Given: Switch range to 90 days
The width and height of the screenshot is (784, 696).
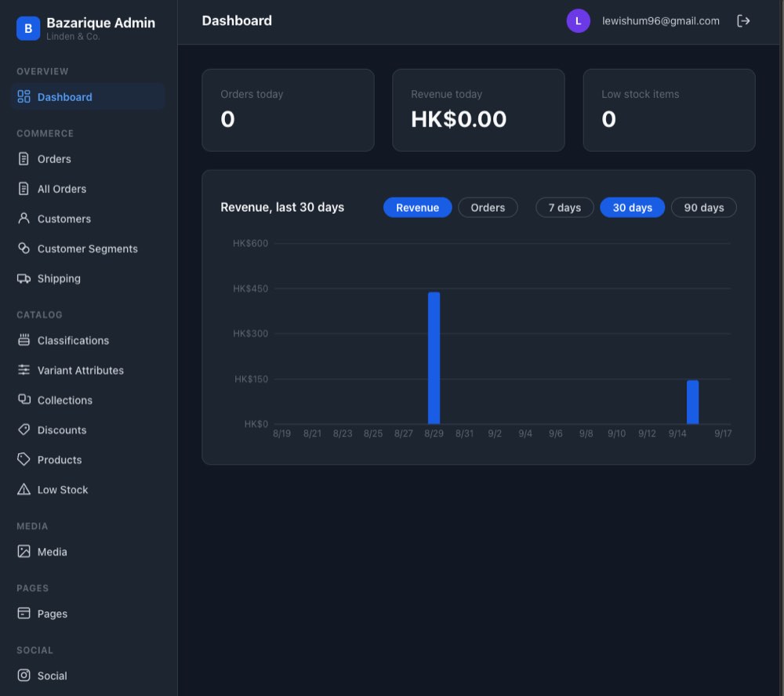Looking at the screenshot, I should (703, 208).
